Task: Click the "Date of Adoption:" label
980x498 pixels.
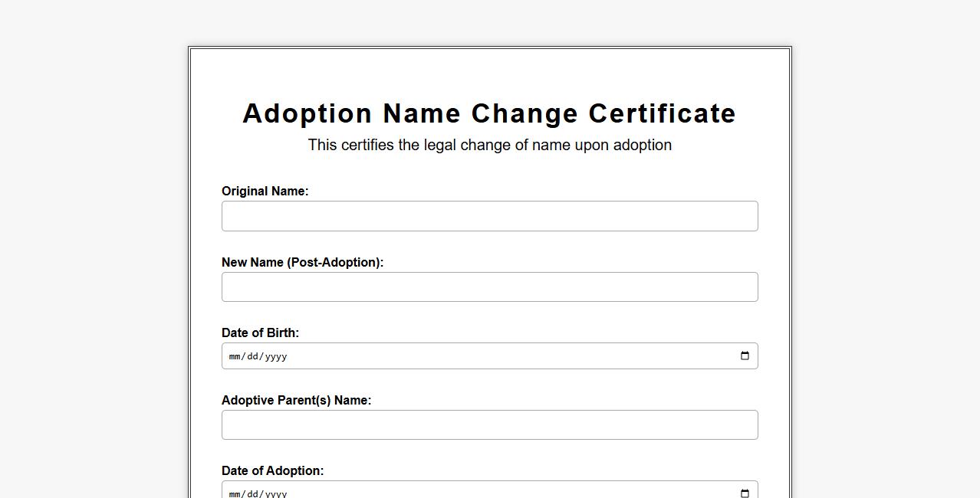Action: coord(272,471)
